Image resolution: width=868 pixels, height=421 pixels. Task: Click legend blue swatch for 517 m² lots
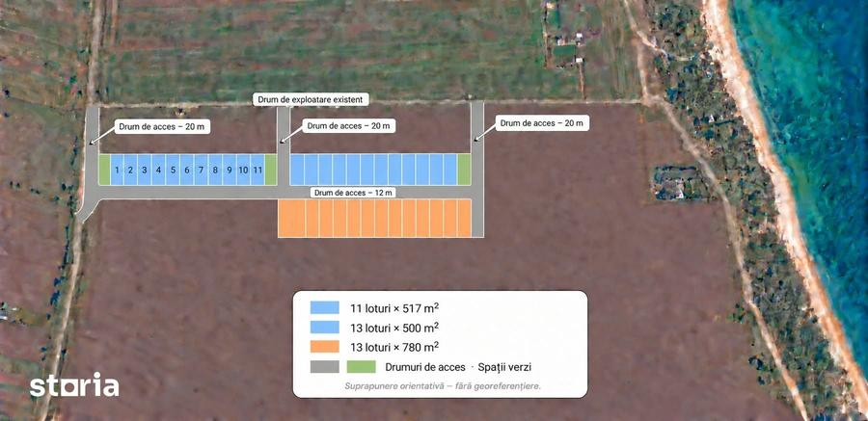[x=324, y=307]
